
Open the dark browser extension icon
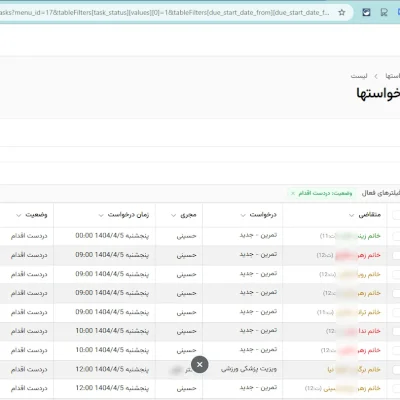tap(366, 13)
